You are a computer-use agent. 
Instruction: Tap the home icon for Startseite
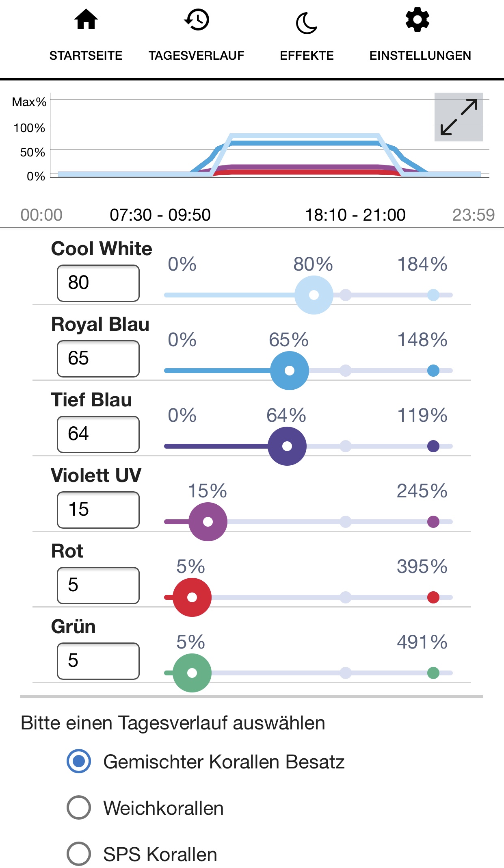coord(86,20)
